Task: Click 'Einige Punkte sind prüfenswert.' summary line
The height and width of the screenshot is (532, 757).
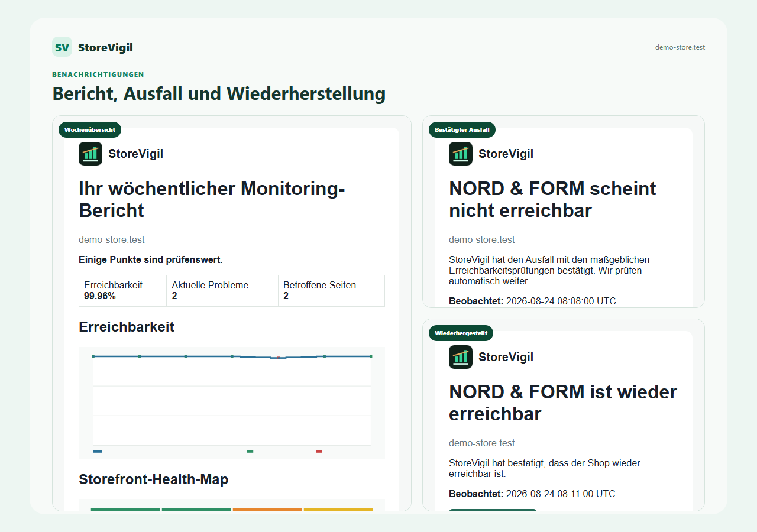Action: pos(151,260)
